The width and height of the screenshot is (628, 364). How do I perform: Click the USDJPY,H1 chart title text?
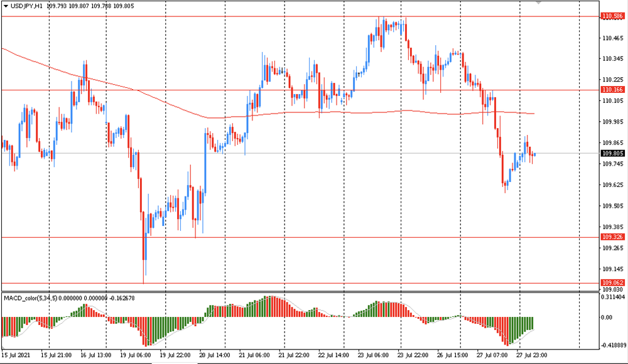[x=27, y=6]
